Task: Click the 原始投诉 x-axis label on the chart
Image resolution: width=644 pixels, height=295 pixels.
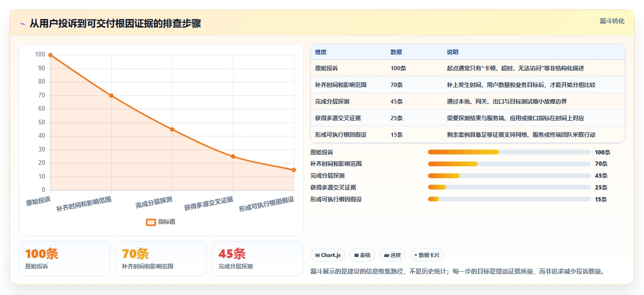Action: pyautogui.click(x=38, y=200)
